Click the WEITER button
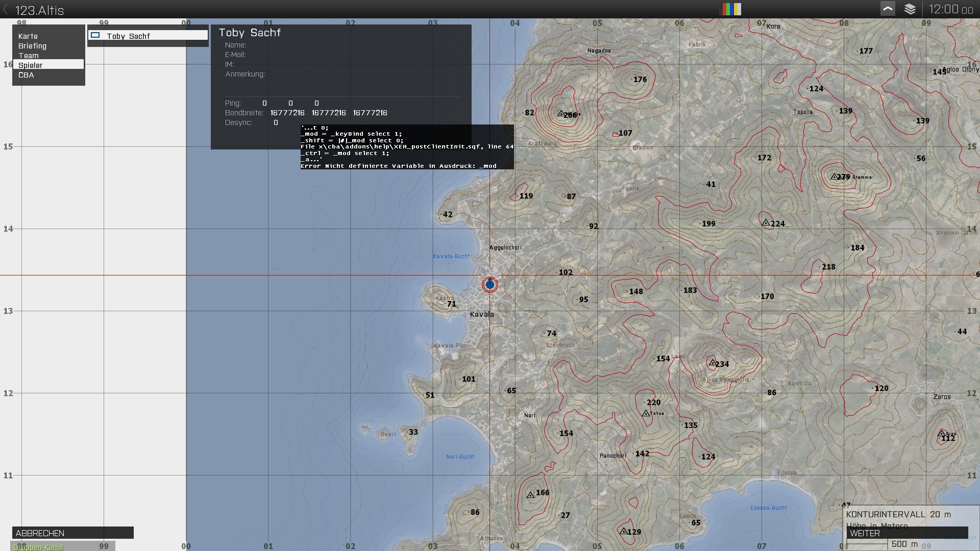 pos(907,533)
